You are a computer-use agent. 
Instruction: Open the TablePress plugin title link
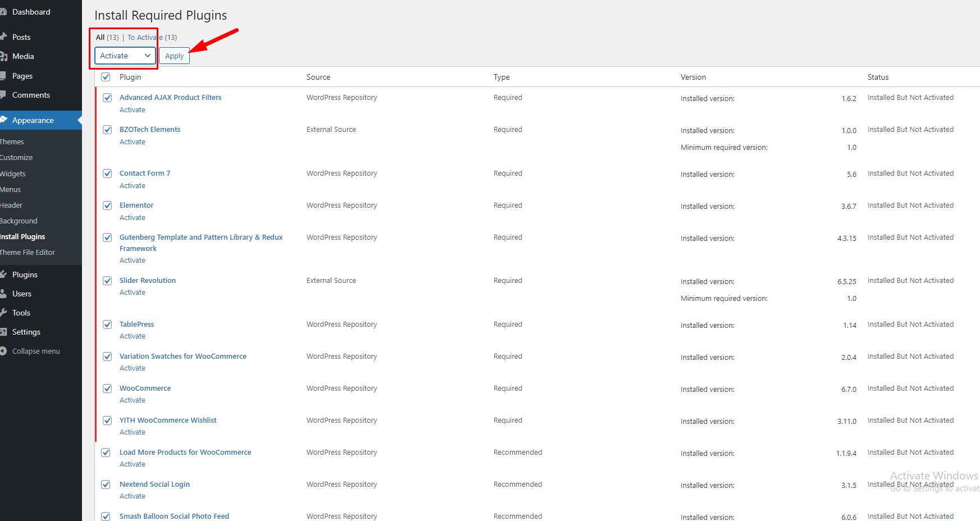pos(136,325)
